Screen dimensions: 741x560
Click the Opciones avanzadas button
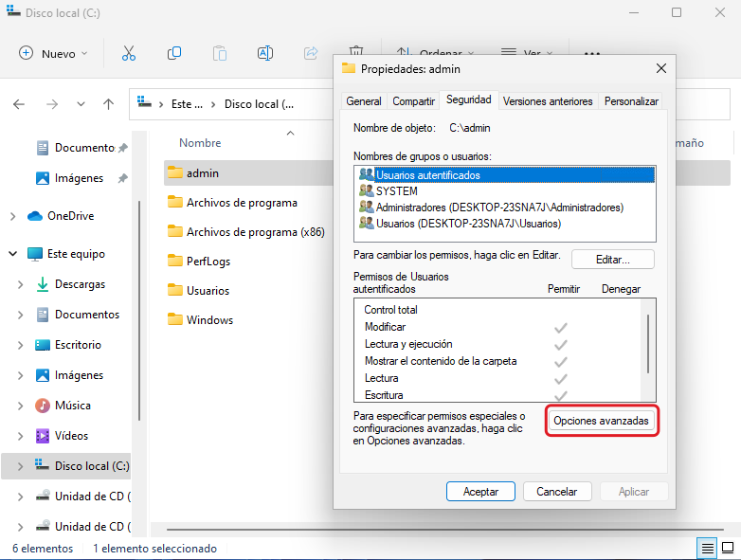click(x=602, y=421)
